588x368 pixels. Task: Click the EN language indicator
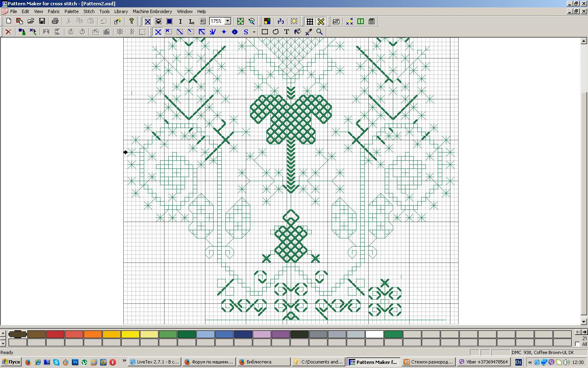[518, 362]
